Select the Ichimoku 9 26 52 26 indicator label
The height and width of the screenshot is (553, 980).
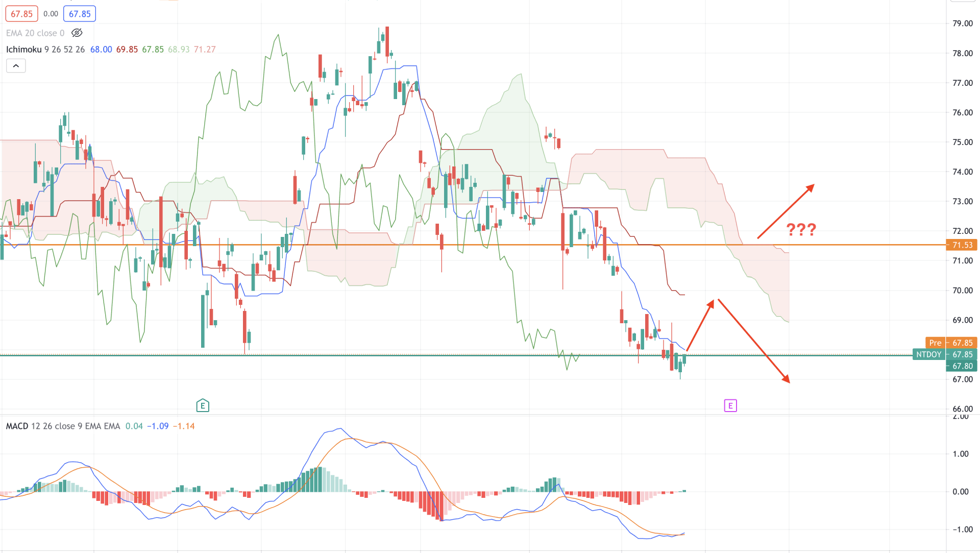coord(45,50)
